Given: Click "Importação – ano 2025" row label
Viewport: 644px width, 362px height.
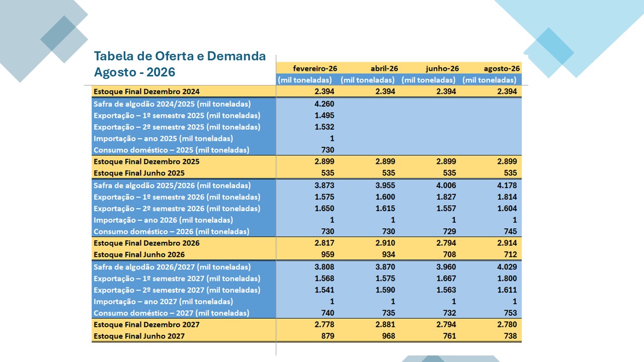Looking at the screenshot, I should (164, 138).
